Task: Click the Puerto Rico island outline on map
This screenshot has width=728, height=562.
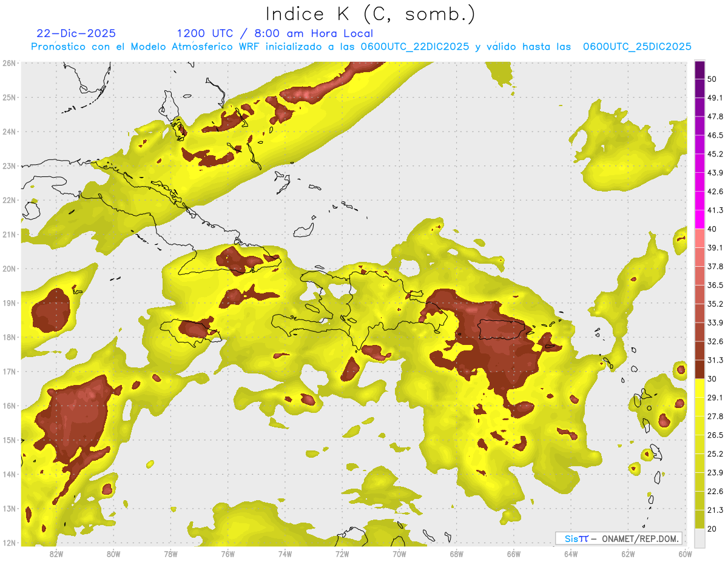Action: pos(502,330)
